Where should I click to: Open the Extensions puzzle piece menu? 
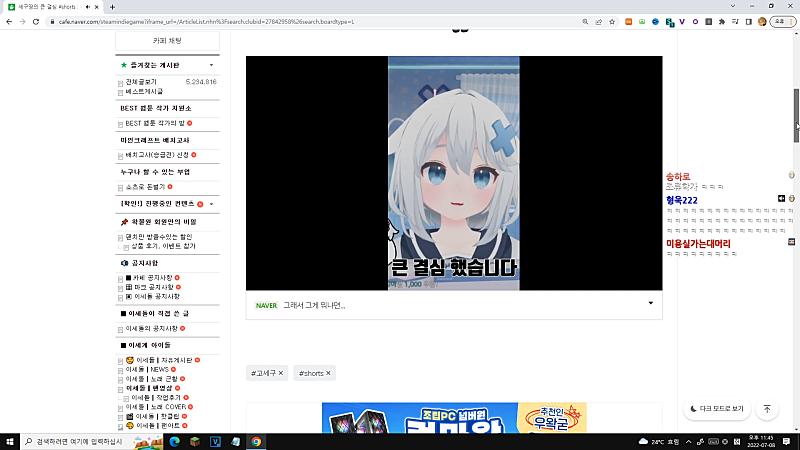point(722,22)
